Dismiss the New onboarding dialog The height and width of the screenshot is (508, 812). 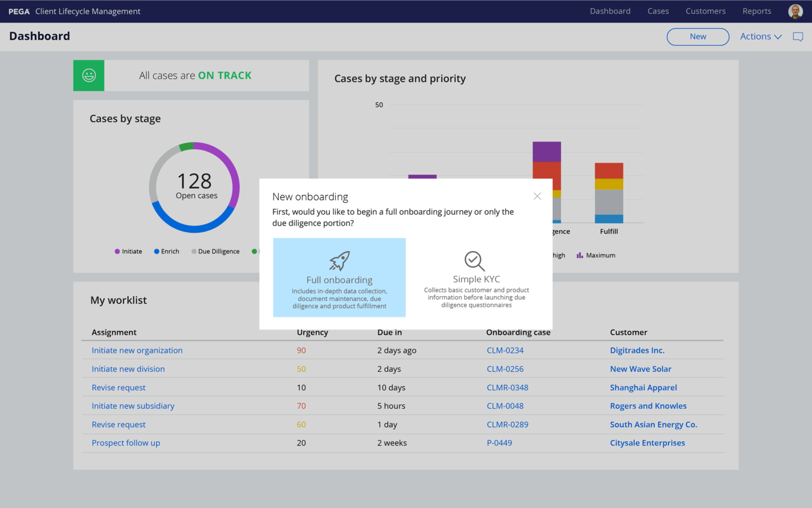click(x=537, y=196)
